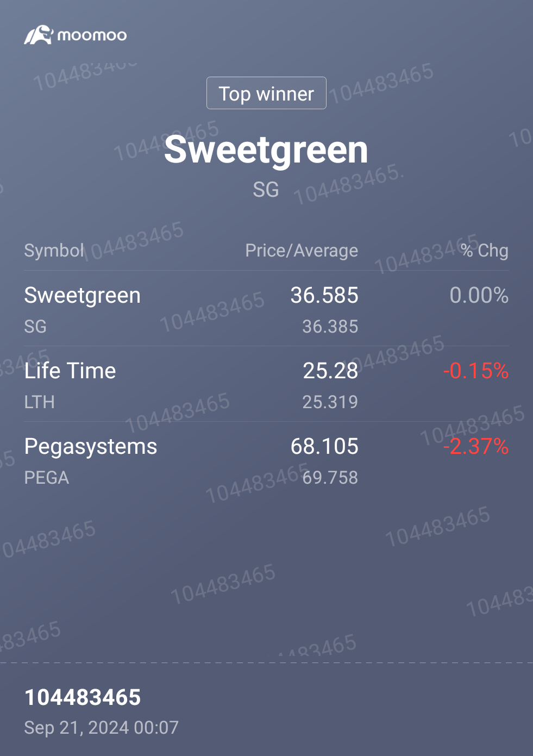Click the SG ticker under the heading
The image size is (533, 756).
[266, 190]
